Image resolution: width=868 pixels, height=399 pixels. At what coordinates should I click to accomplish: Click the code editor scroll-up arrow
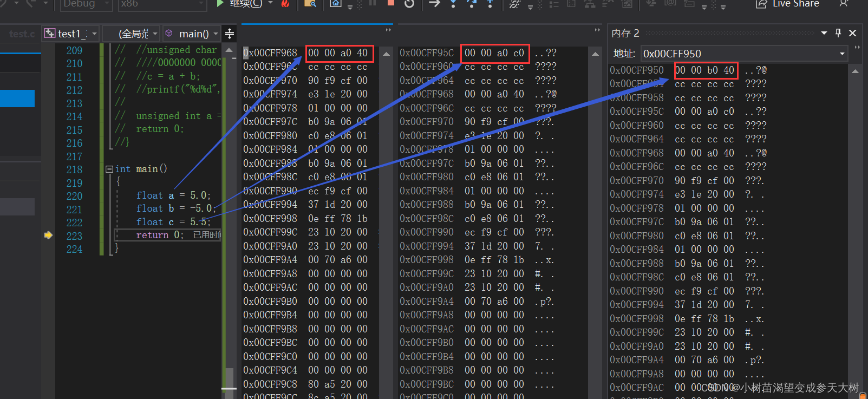[229, 50]
